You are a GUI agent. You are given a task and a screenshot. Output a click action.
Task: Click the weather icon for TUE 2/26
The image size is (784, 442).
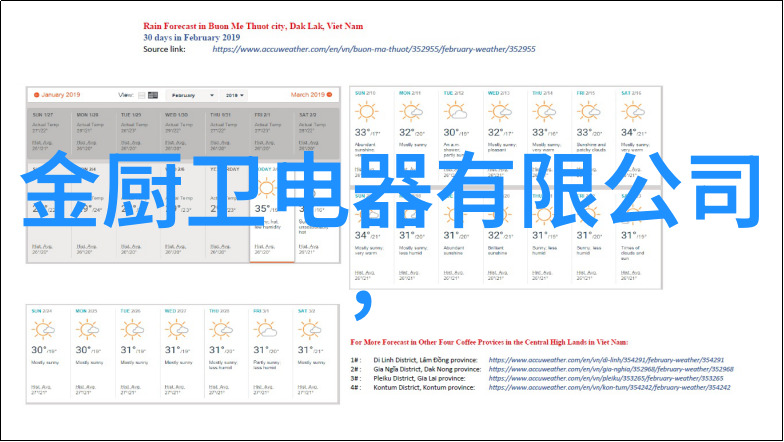132,330
